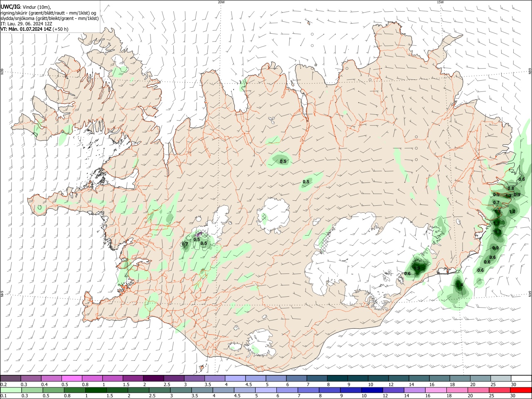Click the bright red swatch after 30 in the lower legend row
532x399 pixels.
point(521,390)
